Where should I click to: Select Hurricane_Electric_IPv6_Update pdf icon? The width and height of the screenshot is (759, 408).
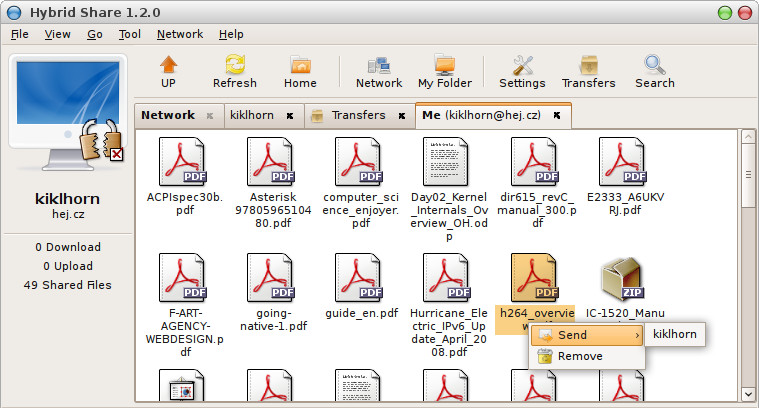pyautogui.click(x=447, y=278)
